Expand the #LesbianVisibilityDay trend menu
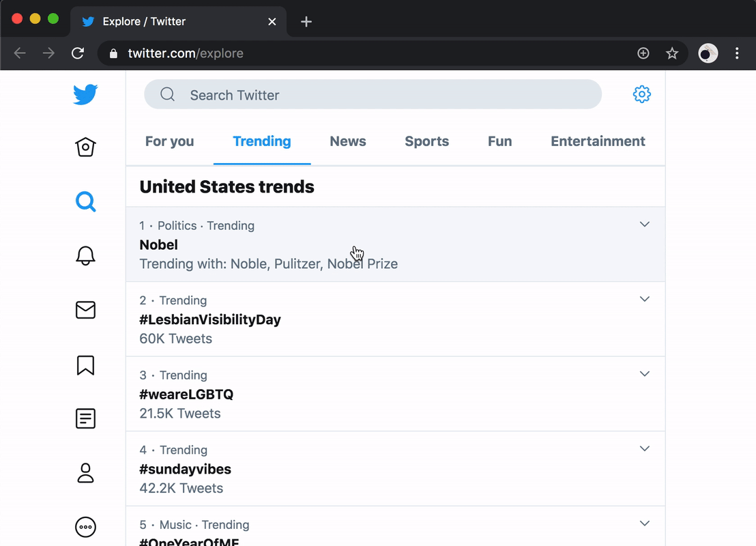This screenshot has height=546, width=756. point(644,299)
